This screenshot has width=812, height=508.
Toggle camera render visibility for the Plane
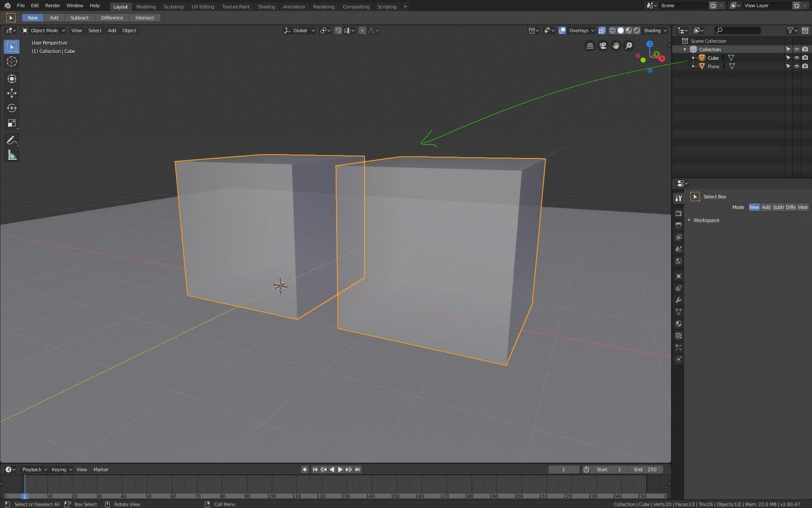point(805,66)
